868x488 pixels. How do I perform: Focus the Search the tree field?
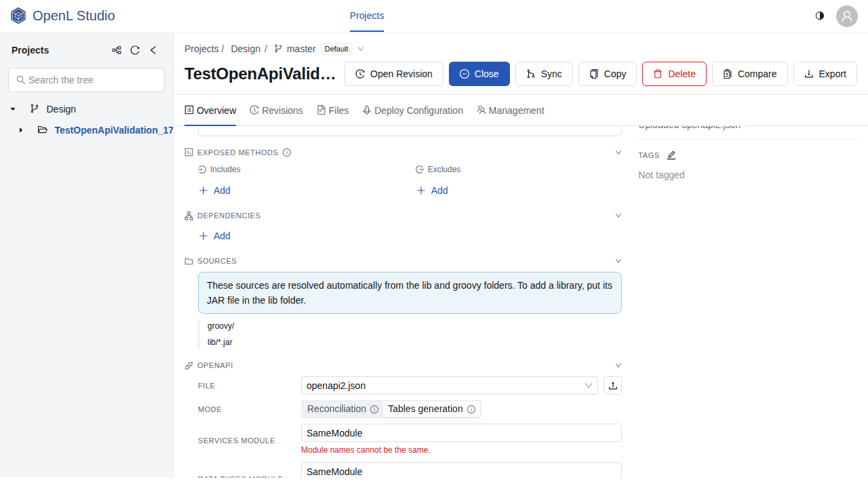click(x=86, y=80)
